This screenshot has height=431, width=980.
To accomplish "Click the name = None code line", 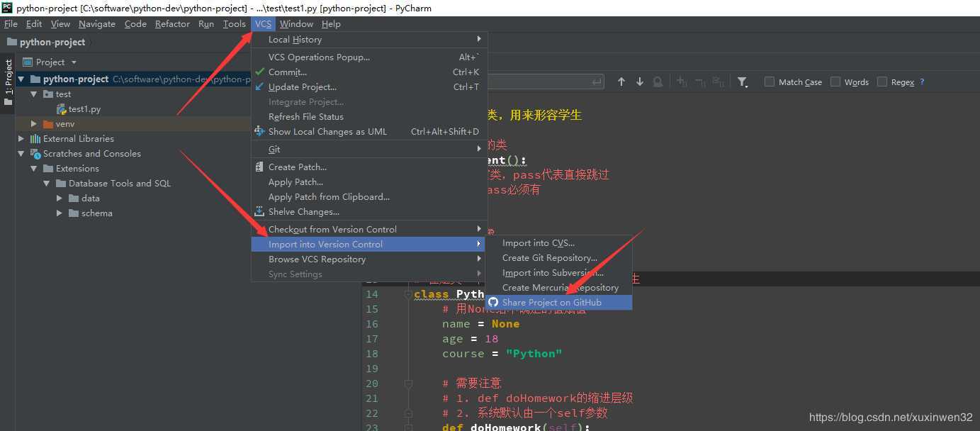I will [x=480, y=324].
